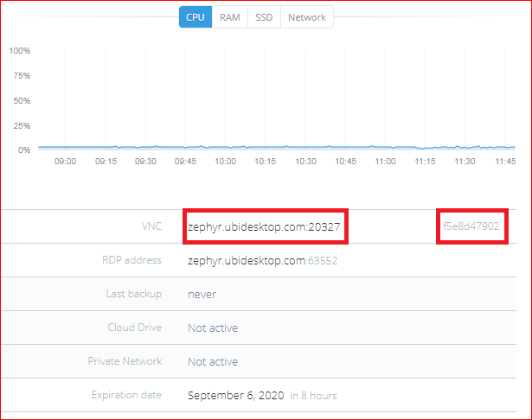The height and width of the screenshot is (420, 532).
Task: Click the Cloud Drive 'Not active' value
Action: pyautogui.click(x=213, y=328)
